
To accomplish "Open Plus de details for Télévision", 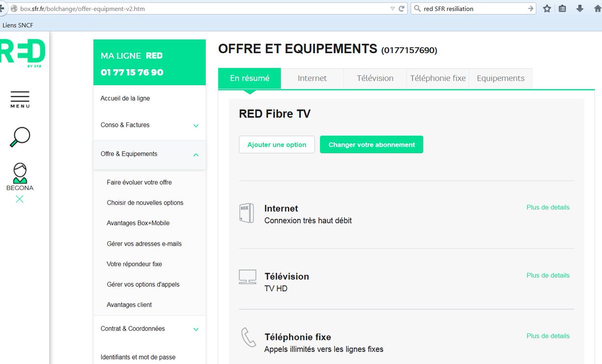I will click(548, 275).
